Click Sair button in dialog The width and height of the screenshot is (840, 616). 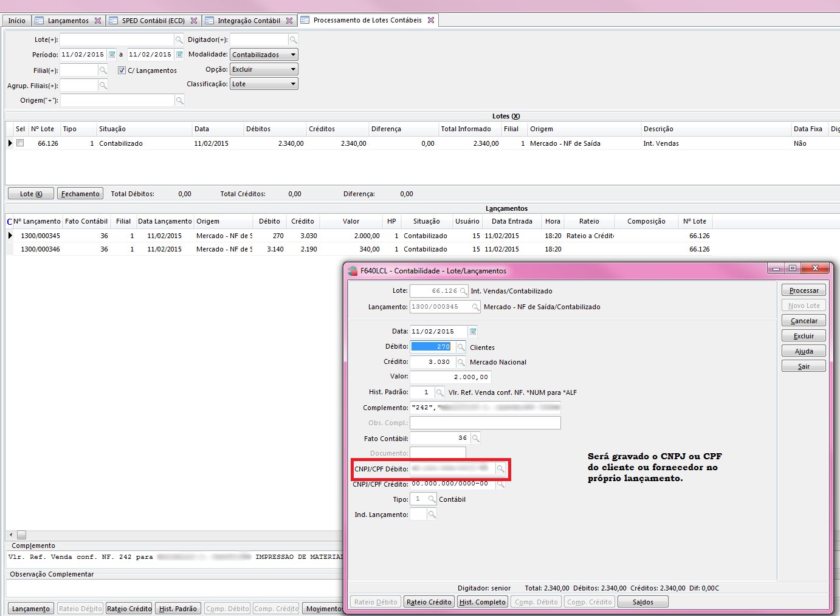coord(804,366)
